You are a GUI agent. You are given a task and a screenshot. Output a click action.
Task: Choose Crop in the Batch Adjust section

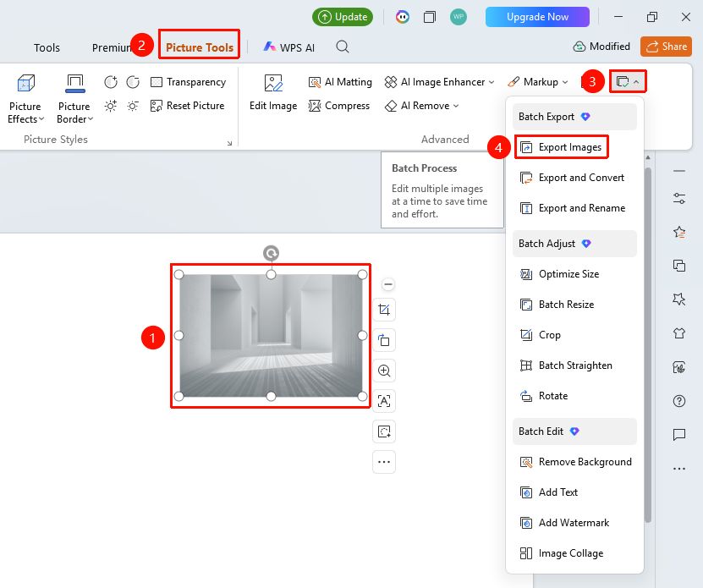tap(574, 335)
